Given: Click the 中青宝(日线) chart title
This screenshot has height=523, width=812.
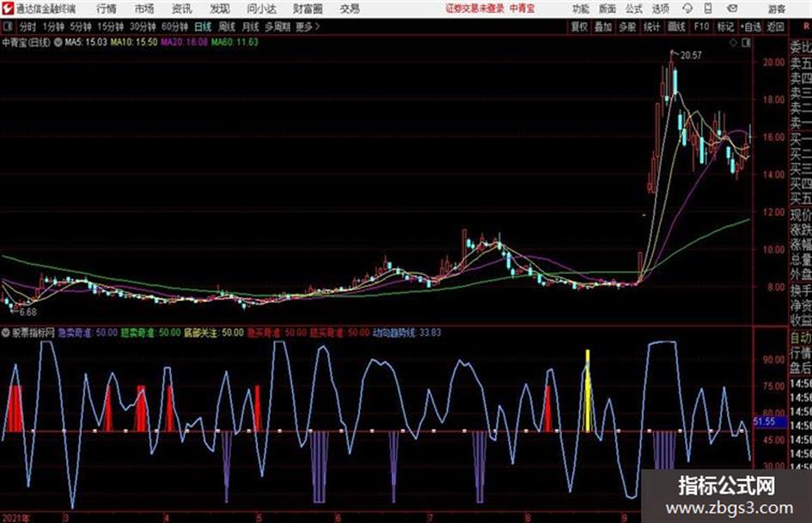Looking at the screenshot, I should click(x=26, y=42).
